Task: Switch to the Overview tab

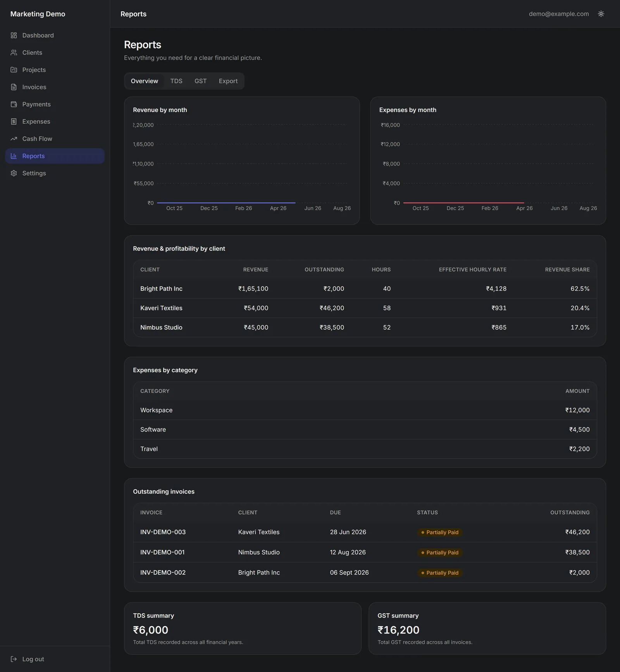Action: pyautogui.click(x=145, y=81)
